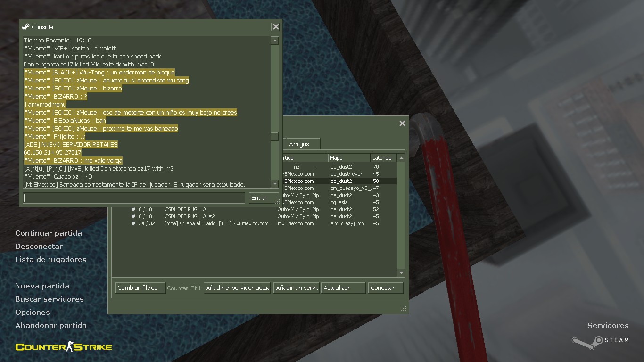Click the de_dust2 row with latency 70
The height and width of the screenshot is (362, 644).
pos(339,167)
